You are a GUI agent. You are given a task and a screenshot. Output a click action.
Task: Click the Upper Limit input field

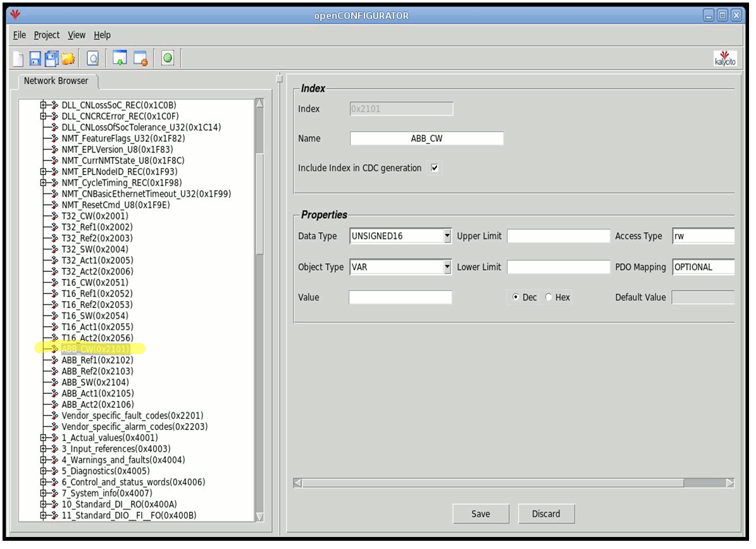(559, 236)
